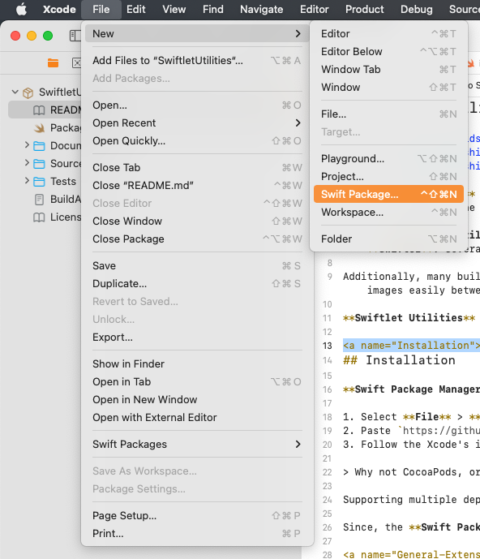Click line 11 "**Swiftlet Utilities**" text
Viewport: 480px width, 559px height.
pos(409,318)
